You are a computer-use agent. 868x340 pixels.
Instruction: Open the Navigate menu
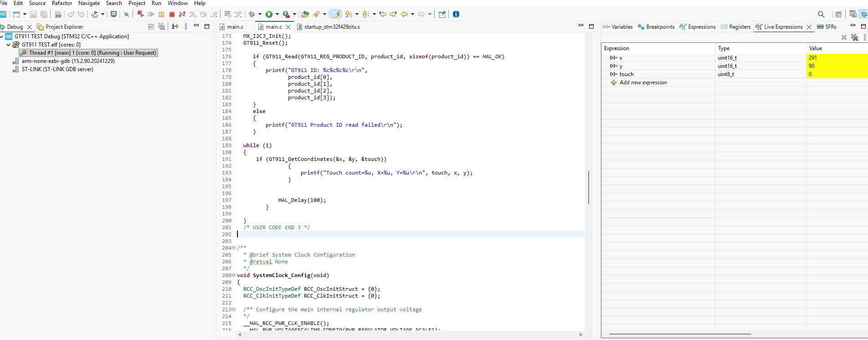89,3
